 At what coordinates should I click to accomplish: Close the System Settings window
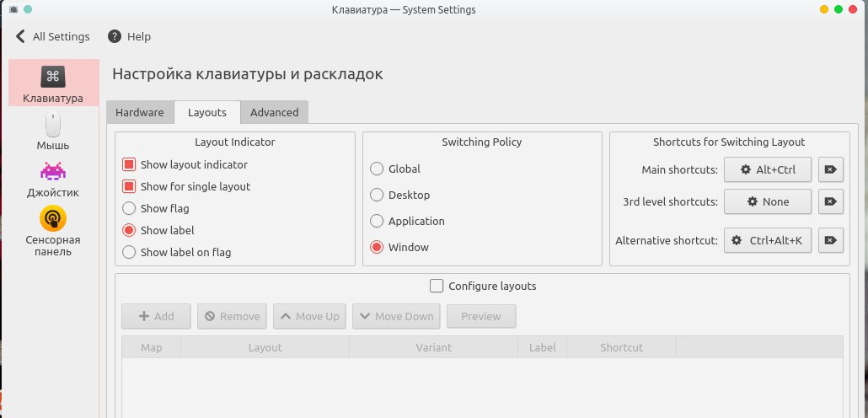[x=854, y=9]
